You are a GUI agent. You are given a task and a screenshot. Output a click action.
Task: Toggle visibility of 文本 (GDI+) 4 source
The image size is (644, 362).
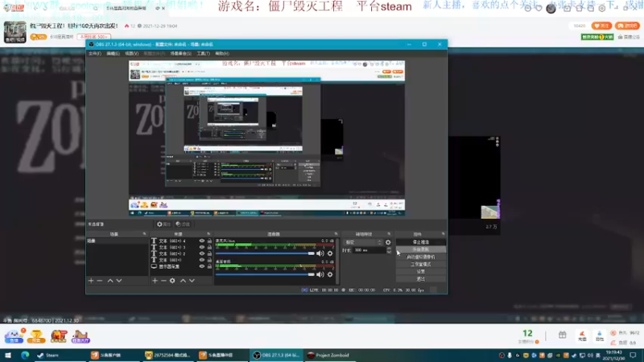(202, 241)
